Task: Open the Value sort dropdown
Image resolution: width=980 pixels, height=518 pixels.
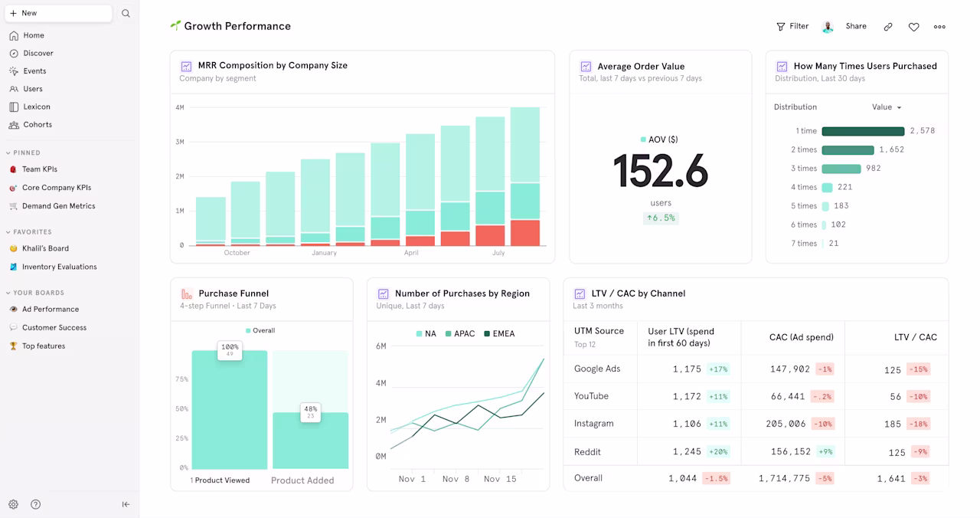Action: 887,107
